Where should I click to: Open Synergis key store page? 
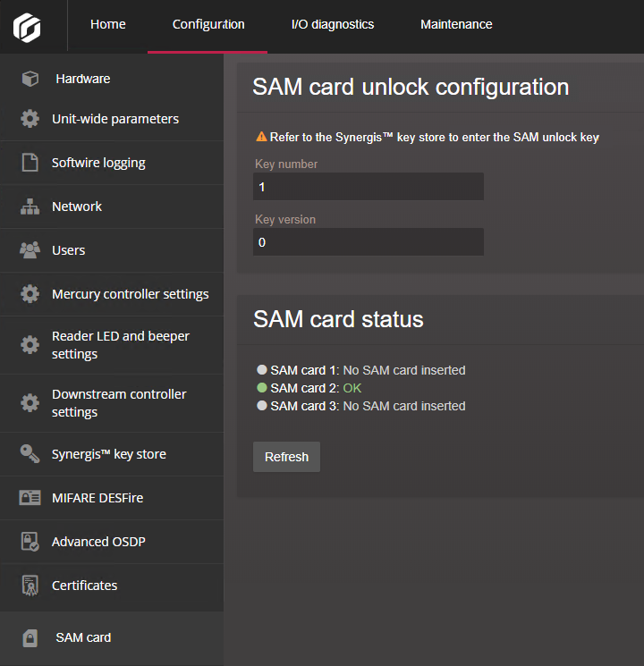(112, 454)
